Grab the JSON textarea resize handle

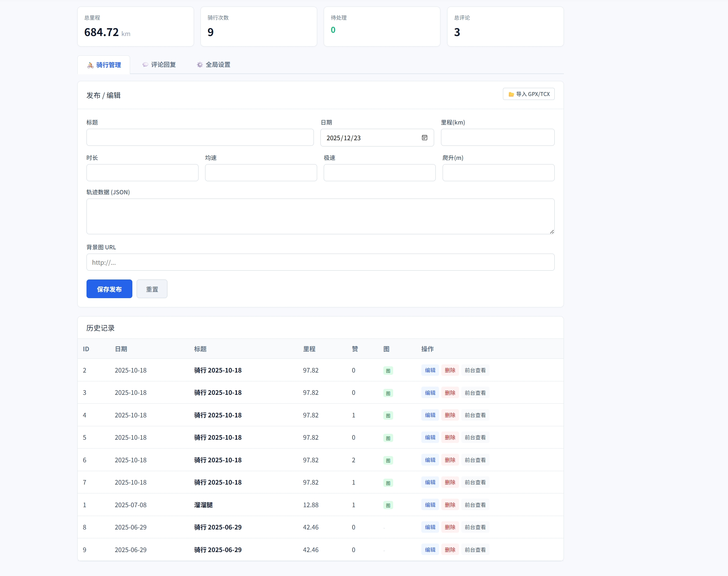[x=552, y=232]
